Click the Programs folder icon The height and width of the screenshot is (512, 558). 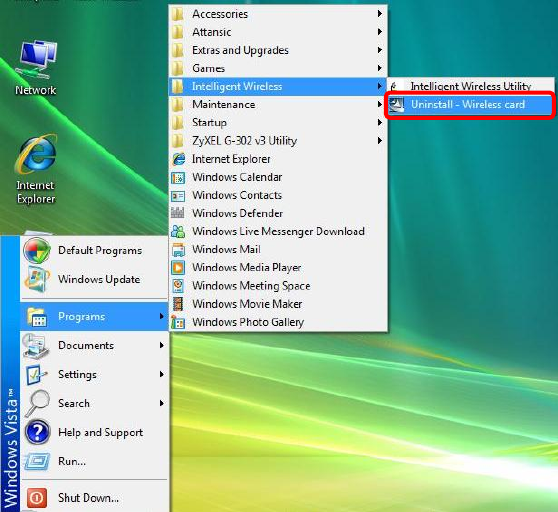(37, 317)
